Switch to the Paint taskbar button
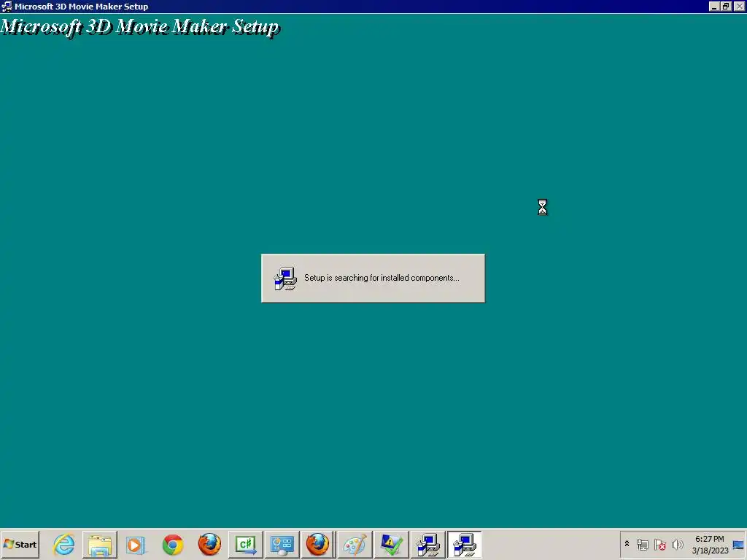The width and height of the screenshot is (747, 560). (x=355, y=544)
